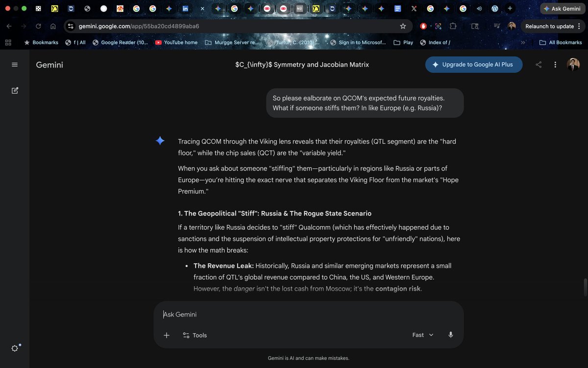Switch to the LinkedIn tab

(x=185, y=9)
